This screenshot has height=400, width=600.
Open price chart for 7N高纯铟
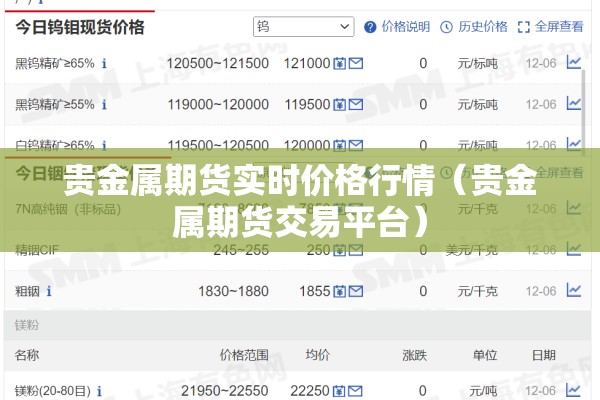click(x=574, y=208)
